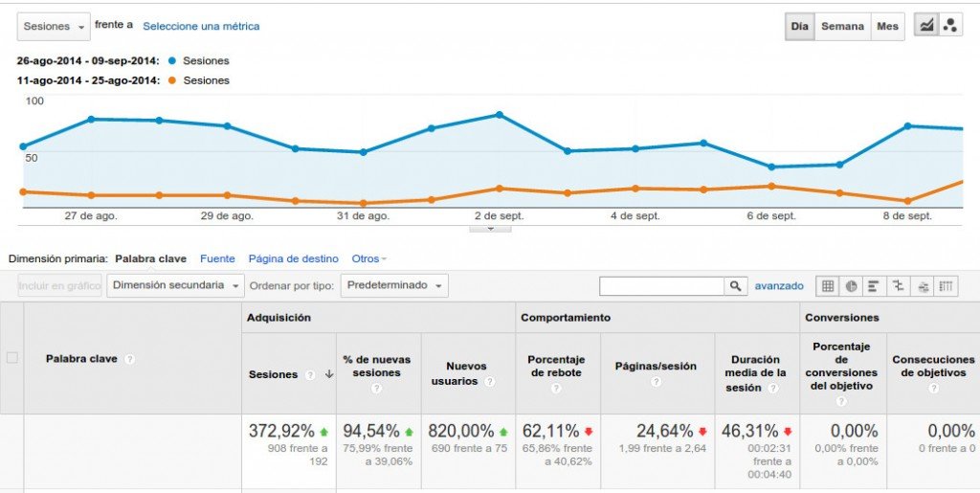Open help icon next to Sesiones header

pyautogui.click(x=310, y=375)
